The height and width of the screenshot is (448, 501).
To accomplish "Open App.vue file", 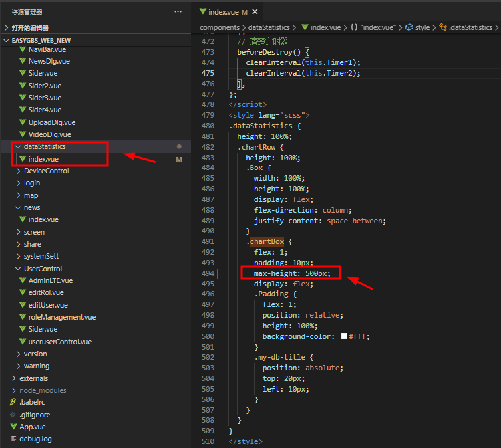I will (x=33, y=427).
